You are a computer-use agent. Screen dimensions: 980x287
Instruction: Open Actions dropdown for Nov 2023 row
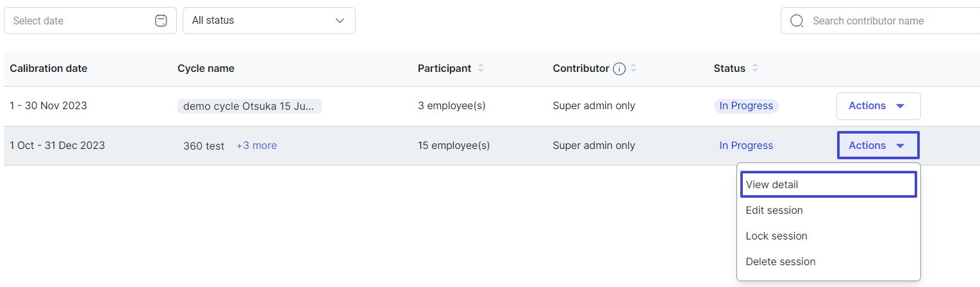[x=878, y=106]
